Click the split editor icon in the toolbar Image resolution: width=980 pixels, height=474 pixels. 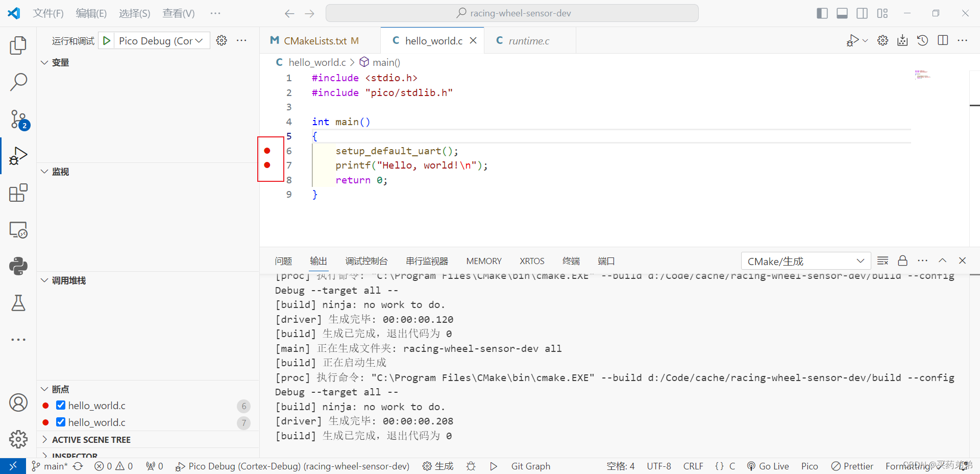click(x=943, y=40)
